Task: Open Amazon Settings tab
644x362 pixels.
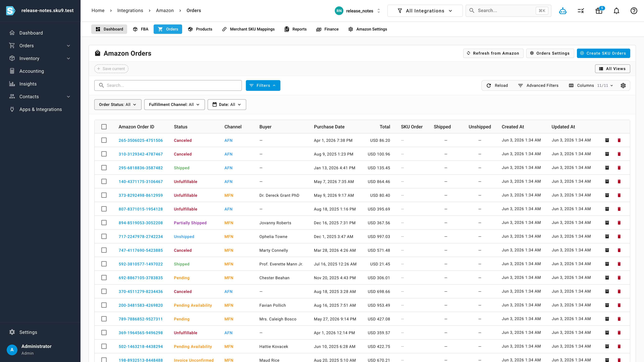Action: click(367, 29)
